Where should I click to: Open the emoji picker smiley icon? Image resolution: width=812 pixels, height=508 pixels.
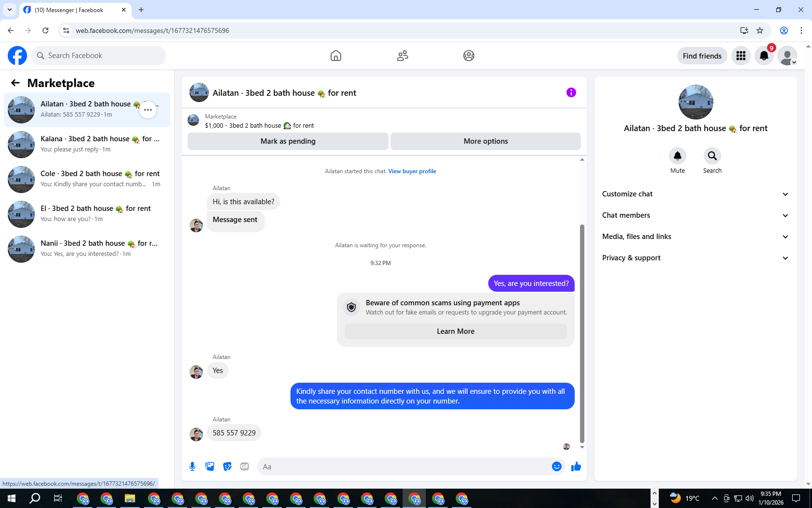557,466
